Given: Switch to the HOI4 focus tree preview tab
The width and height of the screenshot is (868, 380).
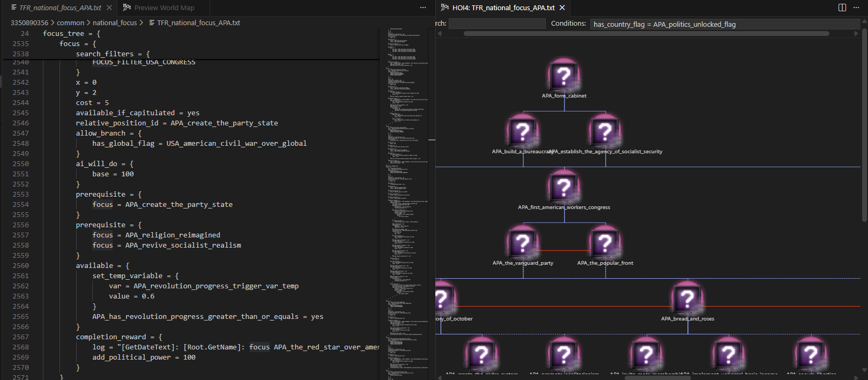Looking at the screenshot, I should [x=502, y=8].
